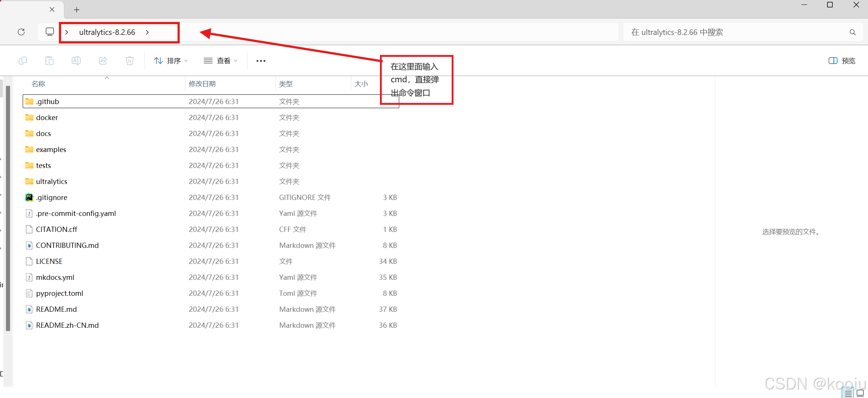
Task: Expand chevron before ultralytics-8.2.66 breadcrumb
Action: click(x=67, y=32)
